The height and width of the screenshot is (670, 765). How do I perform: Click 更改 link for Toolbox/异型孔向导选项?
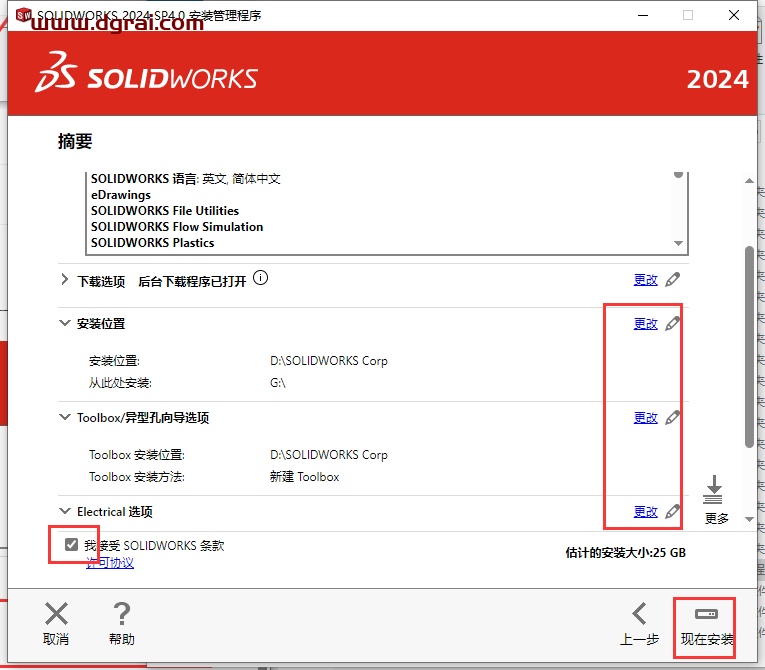(645, 418)
